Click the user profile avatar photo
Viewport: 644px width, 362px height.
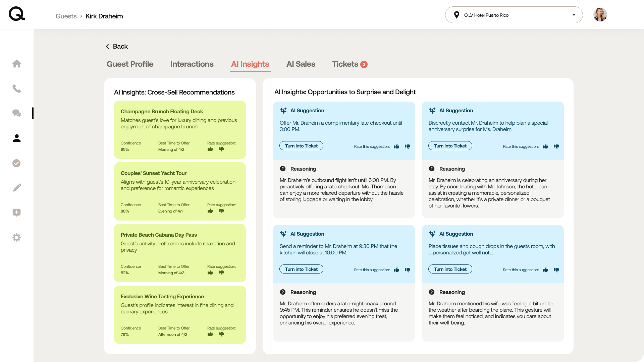pos(600,15)
